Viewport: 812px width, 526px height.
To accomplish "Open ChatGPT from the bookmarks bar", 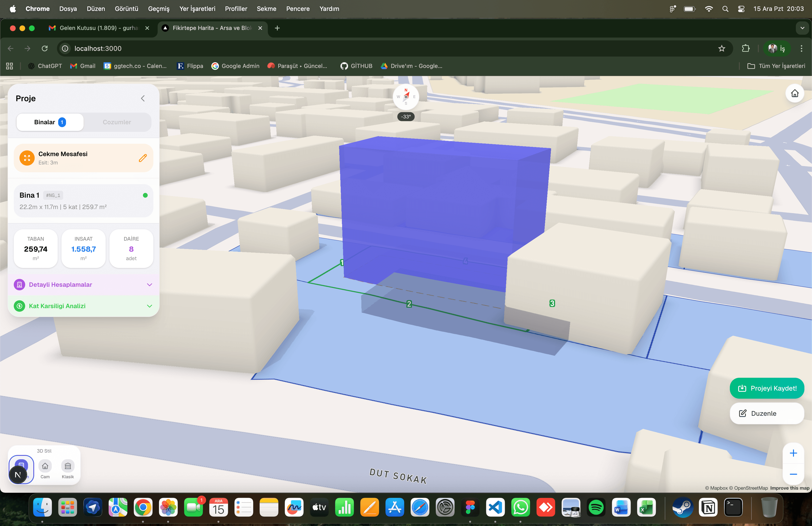I will point(45,66).
